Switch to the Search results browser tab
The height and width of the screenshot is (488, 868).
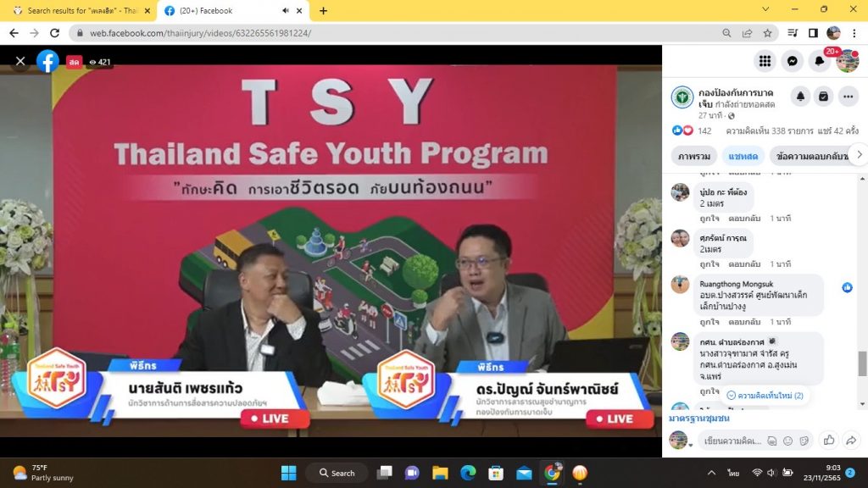click(x=82, y=10)
